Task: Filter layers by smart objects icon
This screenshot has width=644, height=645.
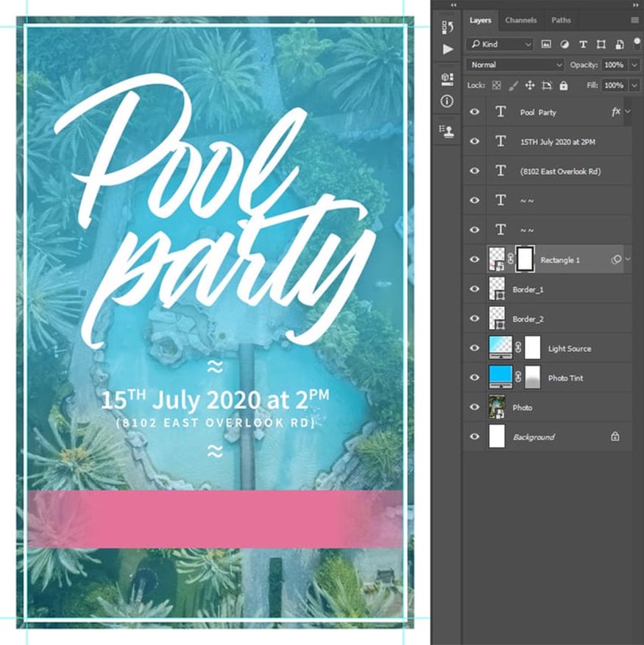Action: [619, 44]
